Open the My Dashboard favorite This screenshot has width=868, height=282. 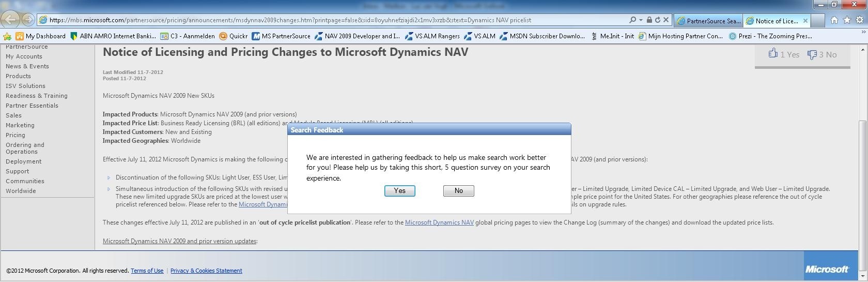click(41, 36)
